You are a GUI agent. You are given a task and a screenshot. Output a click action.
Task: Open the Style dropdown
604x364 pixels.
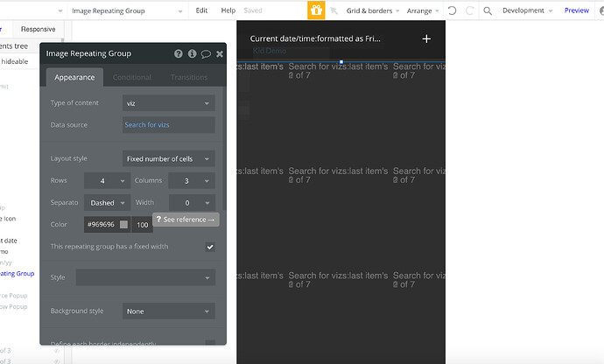[x=145, y=277]
